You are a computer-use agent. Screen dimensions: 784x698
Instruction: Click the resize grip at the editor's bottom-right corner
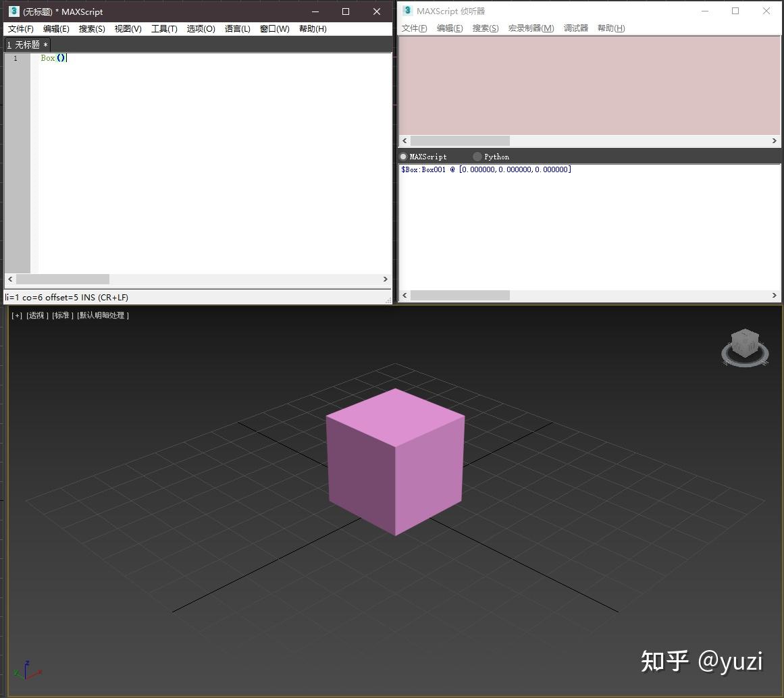click(389, 301)
